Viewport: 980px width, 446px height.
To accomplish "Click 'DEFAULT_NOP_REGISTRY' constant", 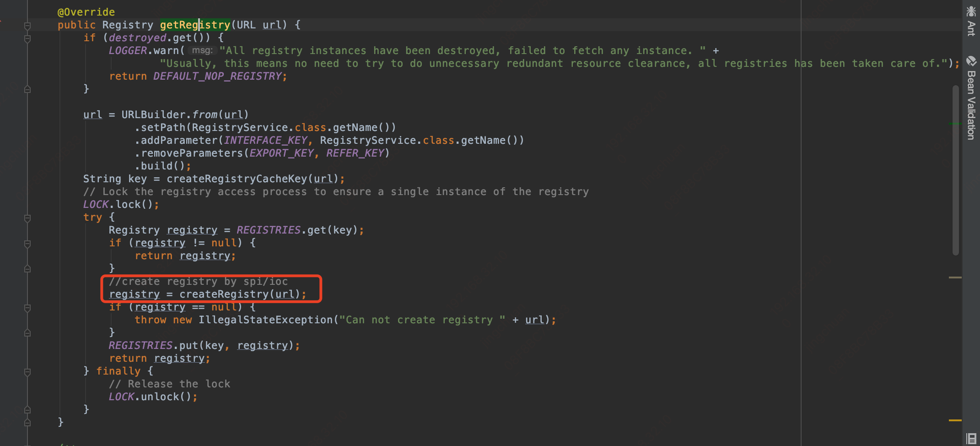I will [217, 76].
